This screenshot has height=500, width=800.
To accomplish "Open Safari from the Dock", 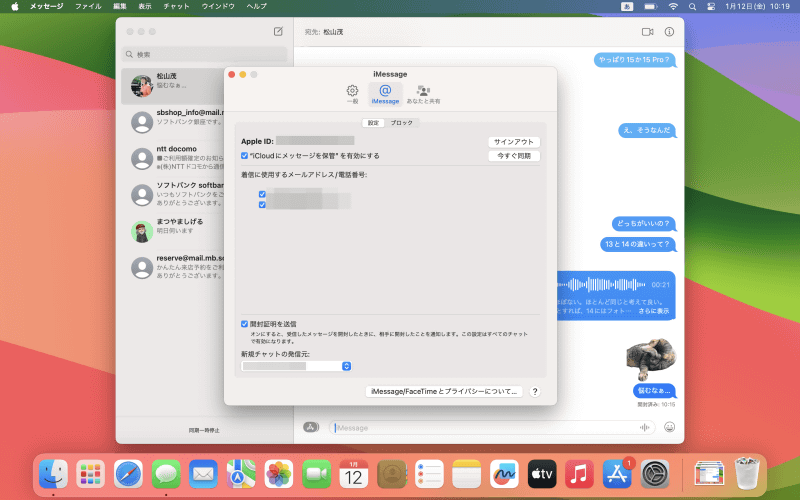I will 128,474.
